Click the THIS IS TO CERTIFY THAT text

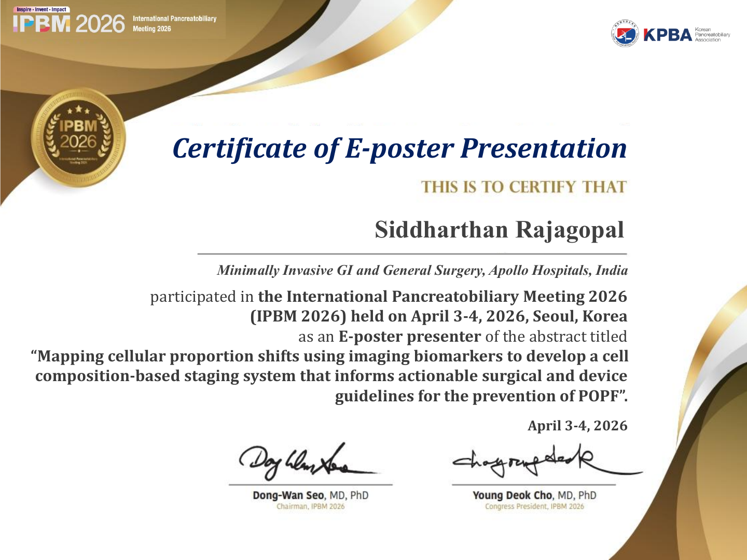pos(524,187)
